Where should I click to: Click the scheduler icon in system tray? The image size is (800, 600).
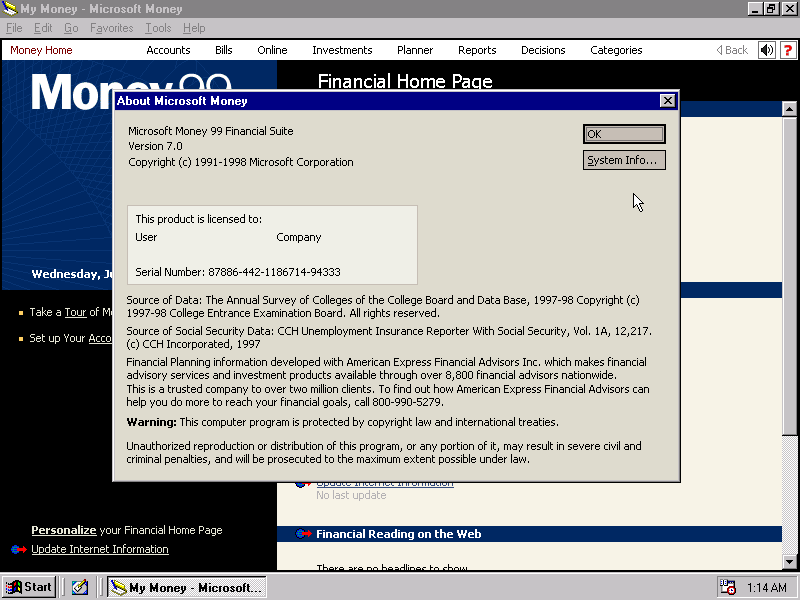coord(728,587)
